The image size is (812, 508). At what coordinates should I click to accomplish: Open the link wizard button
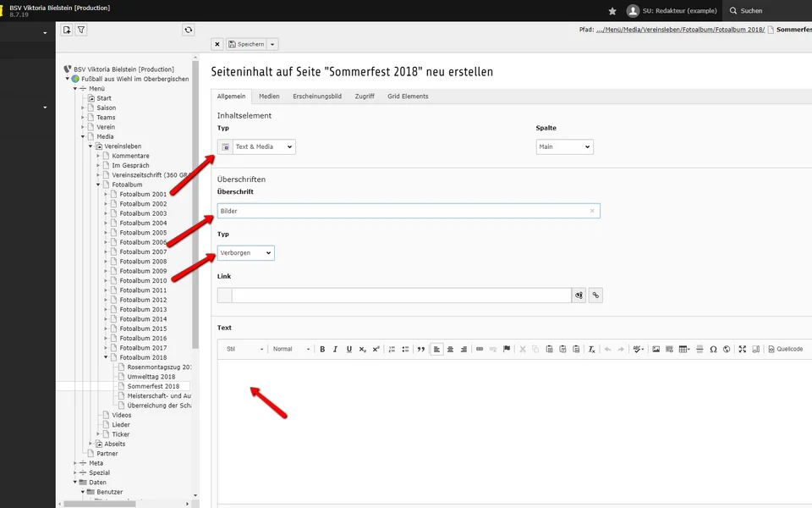(x=595, y=295)
